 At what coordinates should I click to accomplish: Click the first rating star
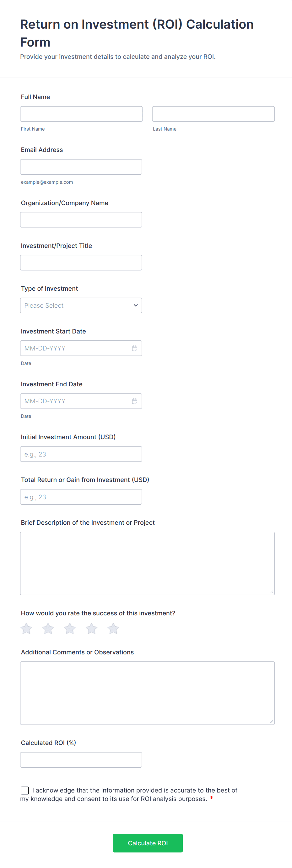pos(26,628)
